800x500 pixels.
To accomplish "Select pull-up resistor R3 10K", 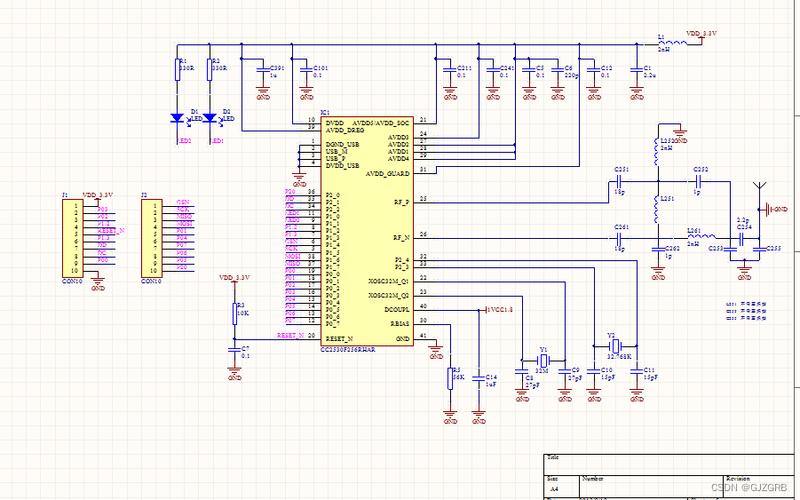I will [x=234, y=313].
